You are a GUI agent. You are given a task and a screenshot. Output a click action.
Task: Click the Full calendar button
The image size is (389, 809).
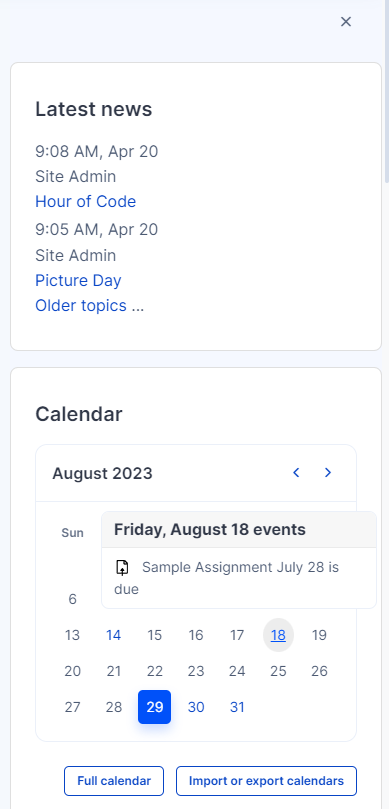pos(114,781)
